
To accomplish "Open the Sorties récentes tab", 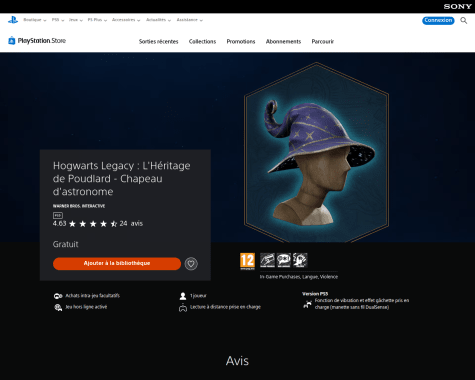I will point(159,42).
